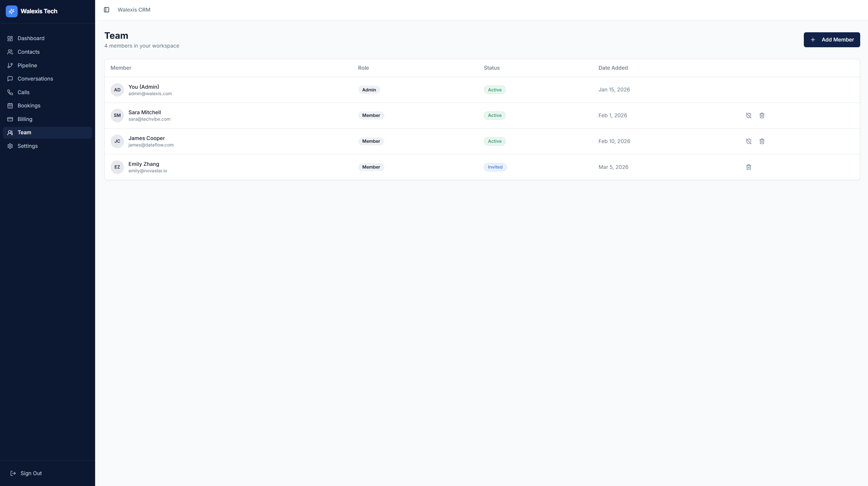The height and width of the screenshot is (486, 868).
Task: Click the Active status pill on Sara Mitchell
Action: (x=494, y=116)
